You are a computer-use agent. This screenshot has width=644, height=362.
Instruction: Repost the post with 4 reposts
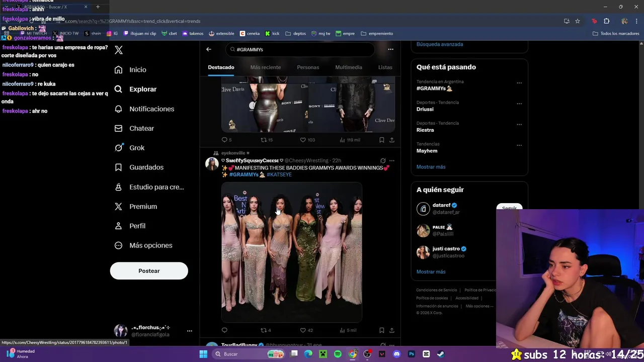coord(266,330)
